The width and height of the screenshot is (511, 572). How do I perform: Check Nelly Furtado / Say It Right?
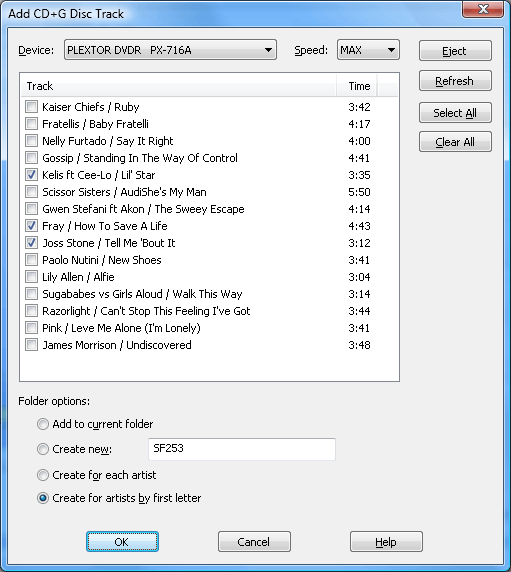click(x=31, y=141)
